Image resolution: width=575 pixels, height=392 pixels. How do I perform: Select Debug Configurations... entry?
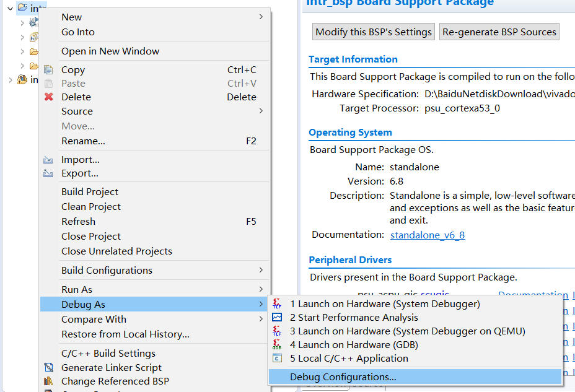(343, 377)
